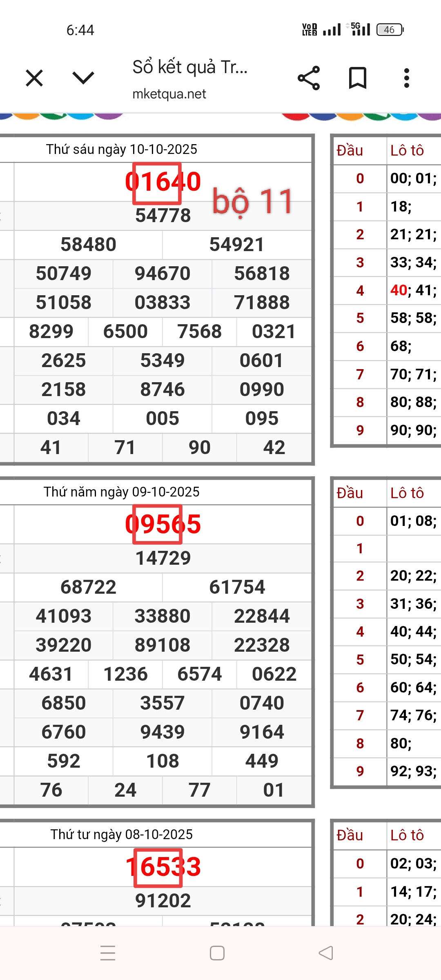Tap the header Thứ tư ngày 08-10-2025
The height and width of the screenshot is (980, 441).
122,835
